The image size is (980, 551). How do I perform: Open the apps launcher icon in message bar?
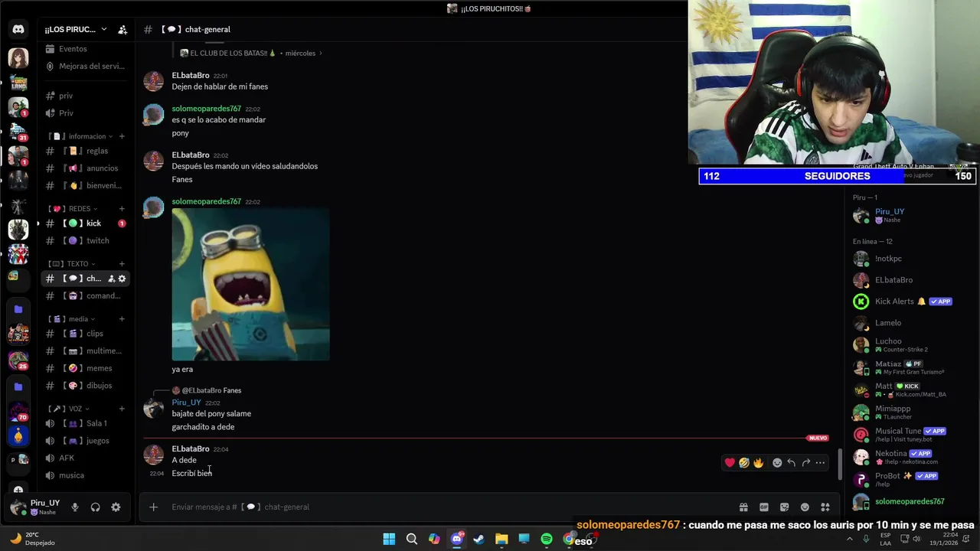pos(825,507)
